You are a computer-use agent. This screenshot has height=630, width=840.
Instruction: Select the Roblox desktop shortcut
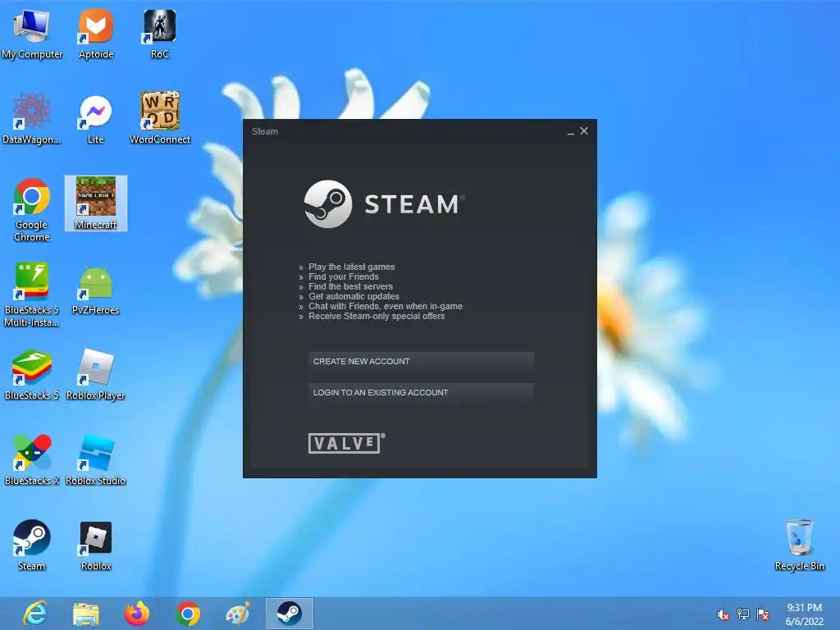coord(96,546)
